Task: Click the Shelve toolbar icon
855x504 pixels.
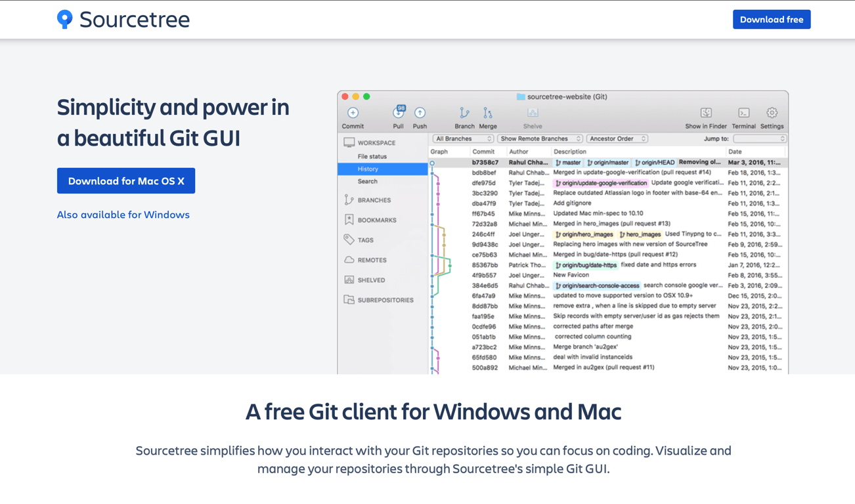Action: pyautogui.click(x=533, y=113)
